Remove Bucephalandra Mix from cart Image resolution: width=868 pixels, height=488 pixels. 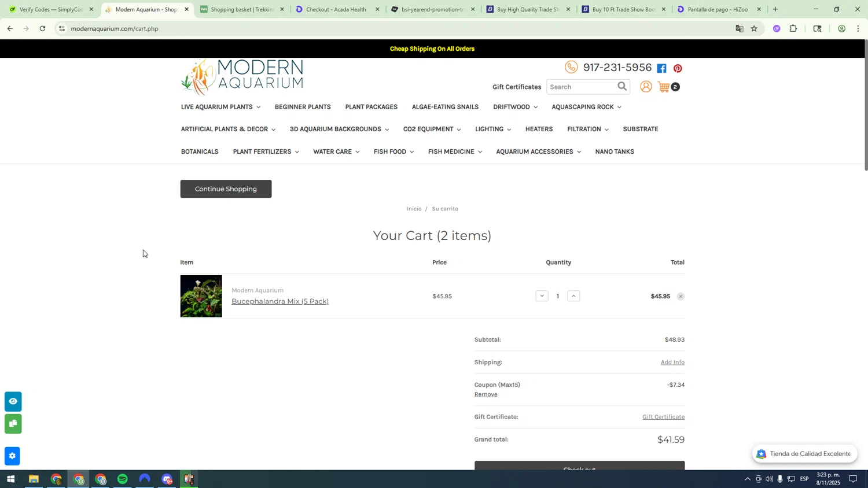(x=681, y=297)
